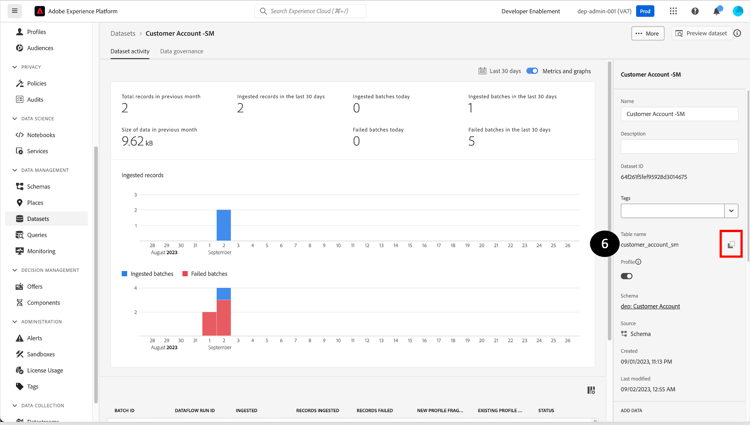Select Datasets in the sidebar
750x425 pixels.
pos(46,219)
